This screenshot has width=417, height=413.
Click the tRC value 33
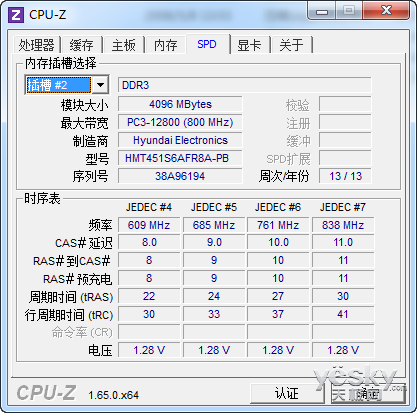pyautogui.click(x=214, y=314)
